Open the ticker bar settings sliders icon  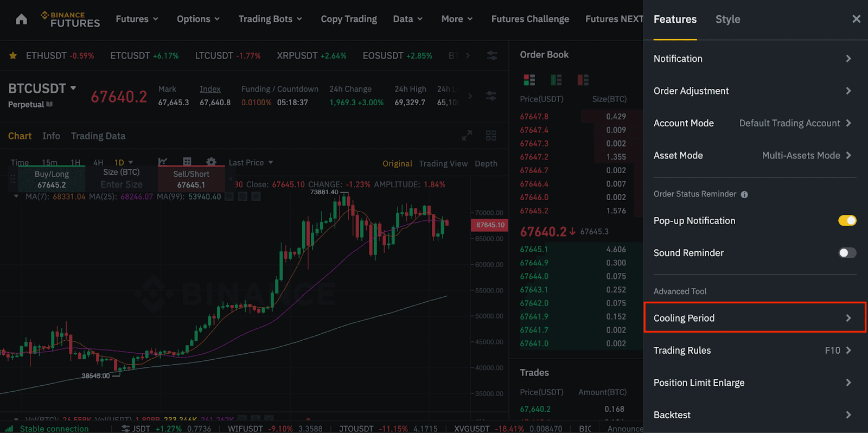(x=492, y=55)
